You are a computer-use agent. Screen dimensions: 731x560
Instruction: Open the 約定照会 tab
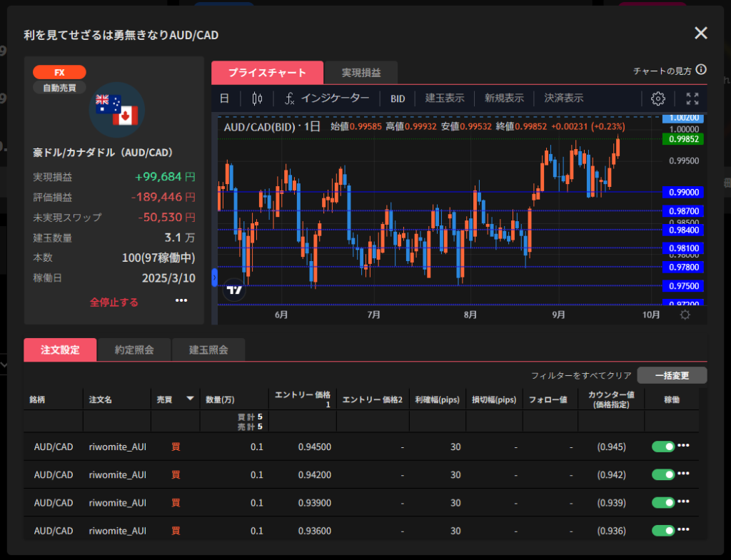(134, 350)
